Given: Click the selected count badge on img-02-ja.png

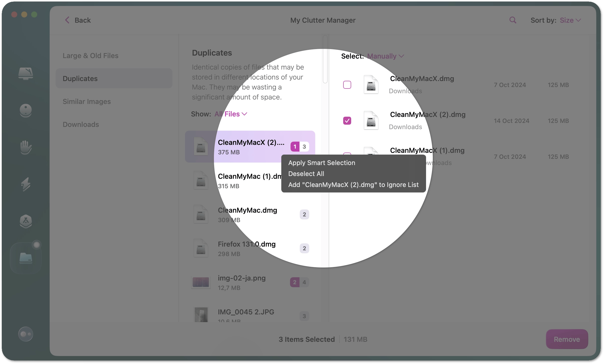Looking at the screenshot, I should (x=295, y=282).
